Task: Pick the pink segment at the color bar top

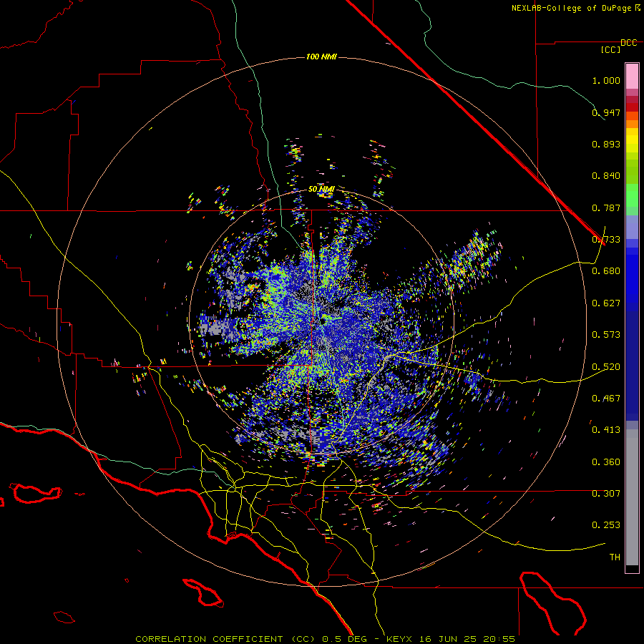Action: [632, 77]
